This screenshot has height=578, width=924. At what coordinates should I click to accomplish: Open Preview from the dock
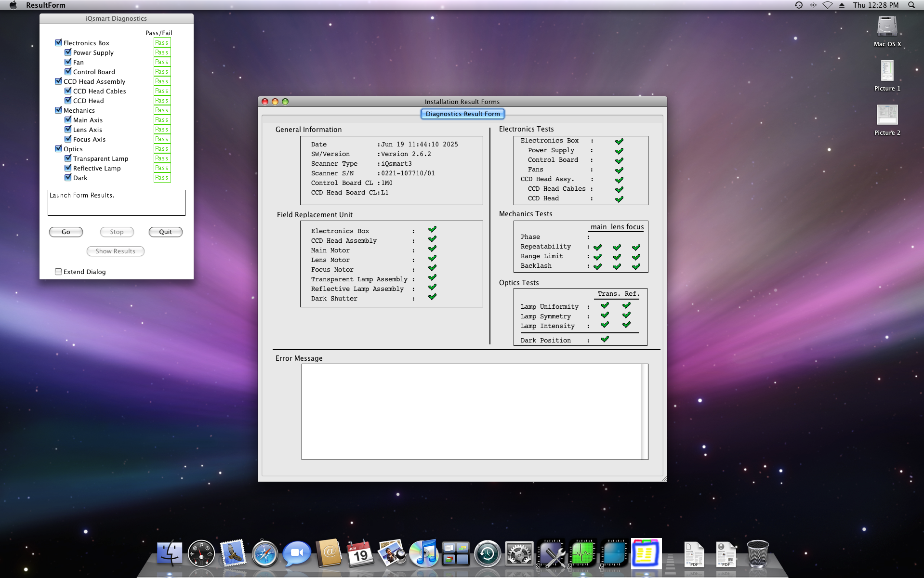click(x=392, y=553)
